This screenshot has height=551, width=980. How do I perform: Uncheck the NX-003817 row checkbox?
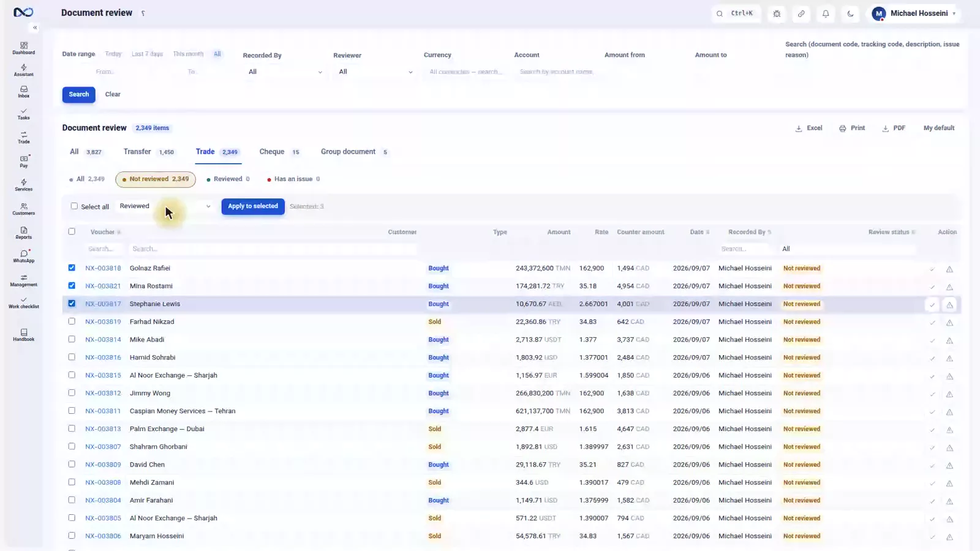(x=72, y=303)
